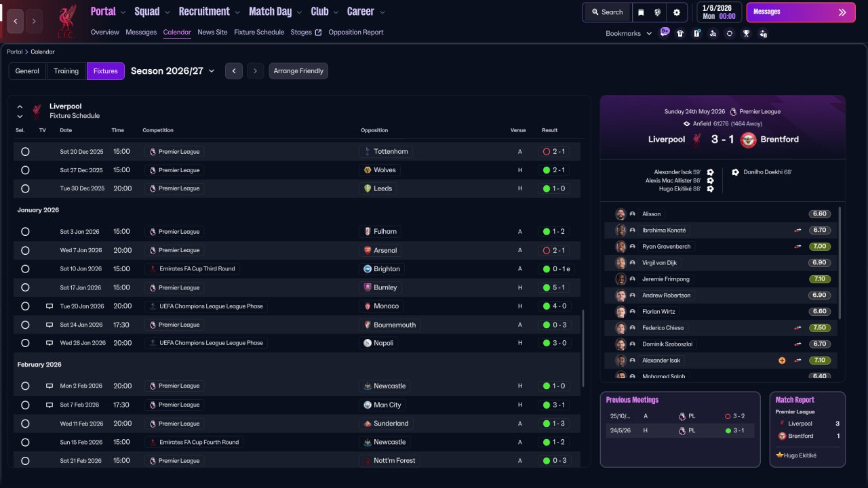868x488 pixels.
Task: Click the purple Messages continue button
Action: [x=800, y=12]
